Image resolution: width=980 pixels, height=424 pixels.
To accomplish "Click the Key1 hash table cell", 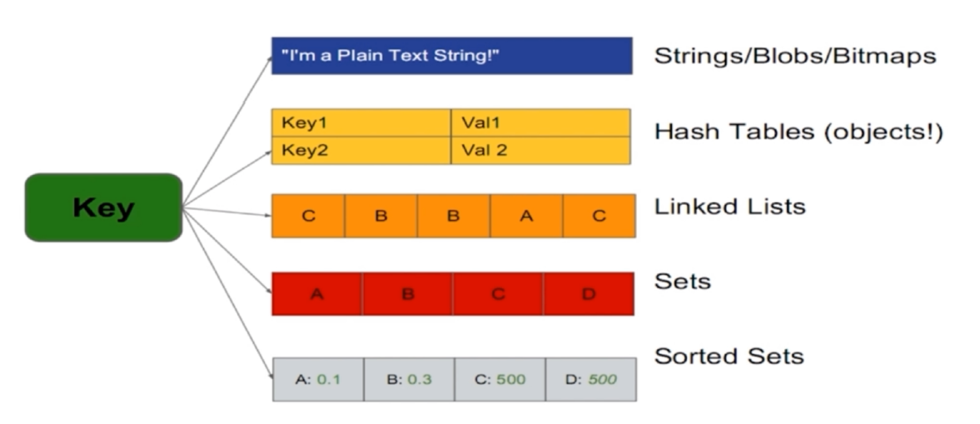I will click(x=361, y=122).
